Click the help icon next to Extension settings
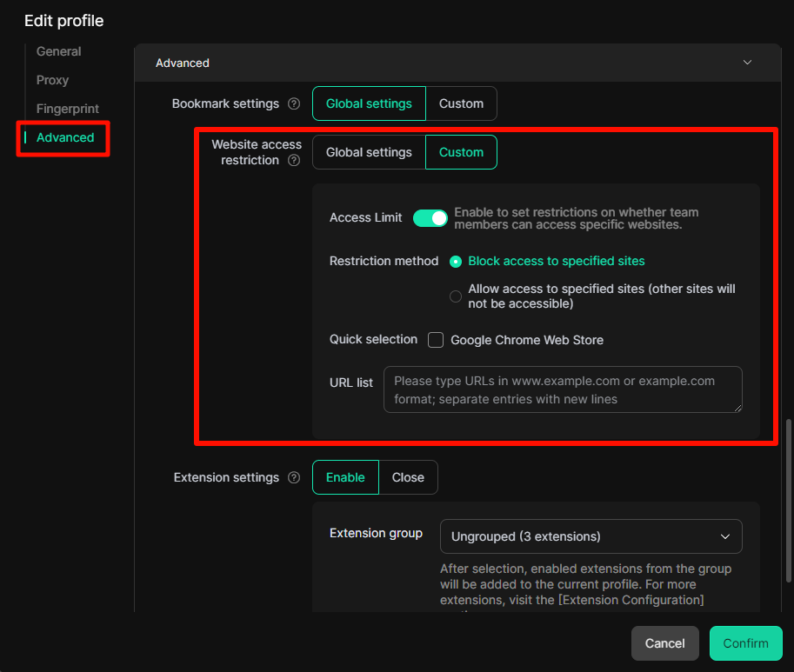 pyautogui.click(x=294, y=478)
